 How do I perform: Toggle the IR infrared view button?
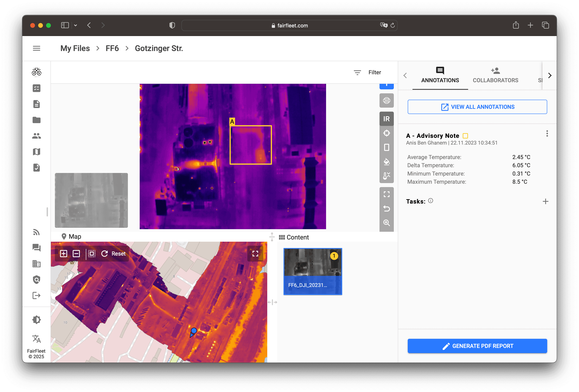coord(386,119)
